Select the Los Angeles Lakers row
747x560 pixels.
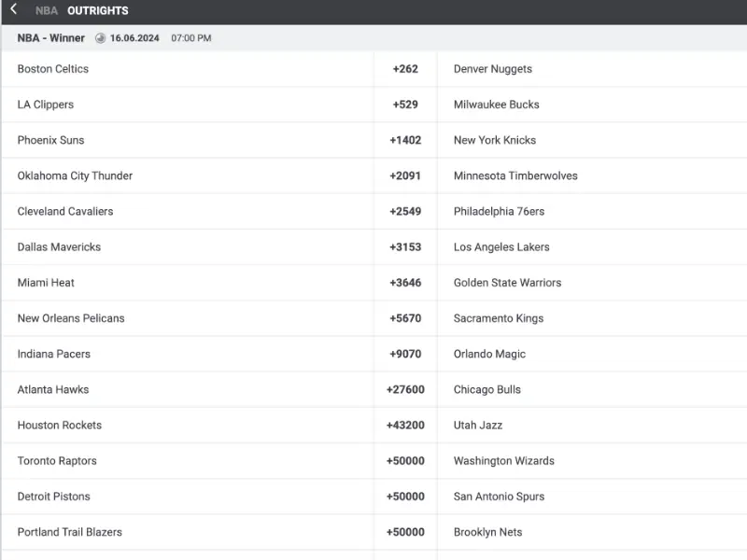tap(592, 247)
